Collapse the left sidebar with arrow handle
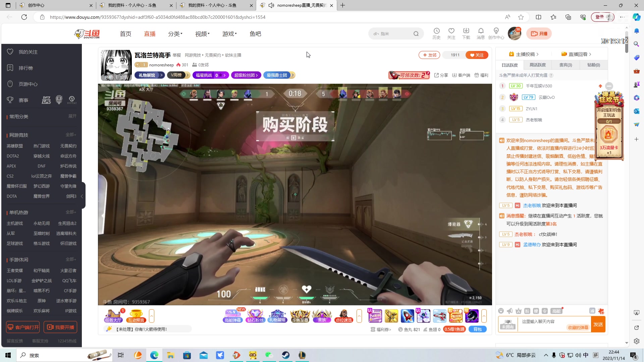 pos(82,196)
